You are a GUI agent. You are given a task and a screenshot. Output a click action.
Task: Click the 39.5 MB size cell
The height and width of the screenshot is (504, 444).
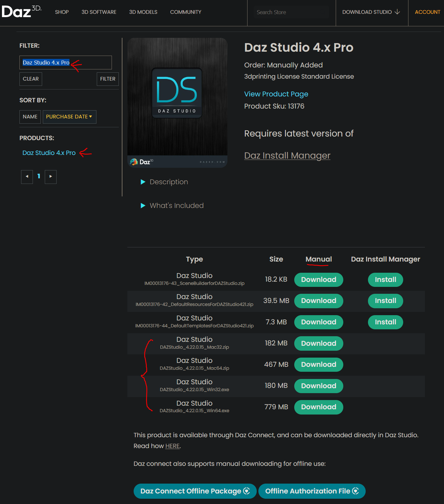point(276,301)
